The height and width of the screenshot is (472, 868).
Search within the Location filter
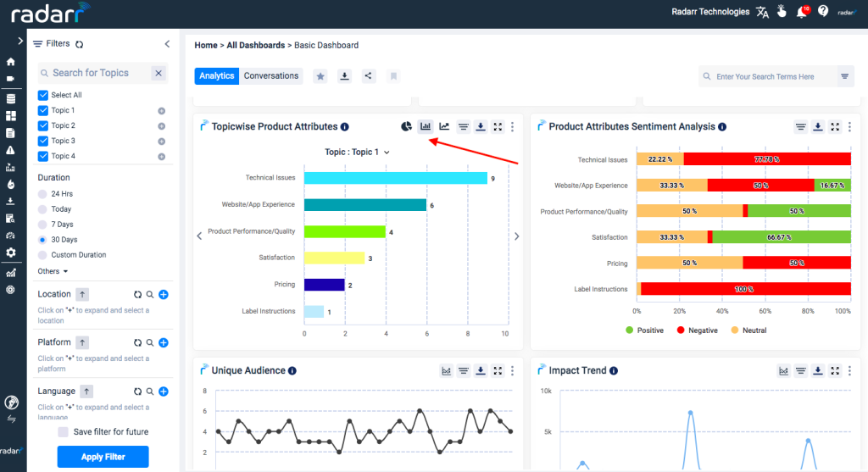150,295
